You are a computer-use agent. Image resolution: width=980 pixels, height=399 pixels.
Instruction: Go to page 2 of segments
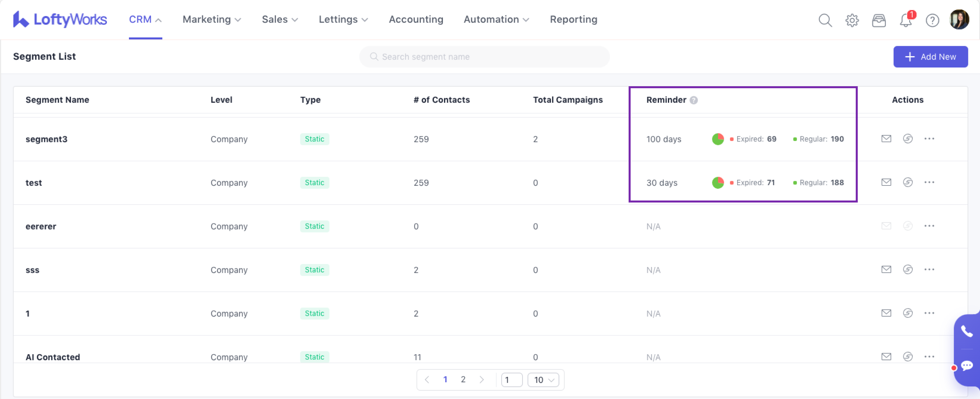pyautogui.click(x=463, y=379)
